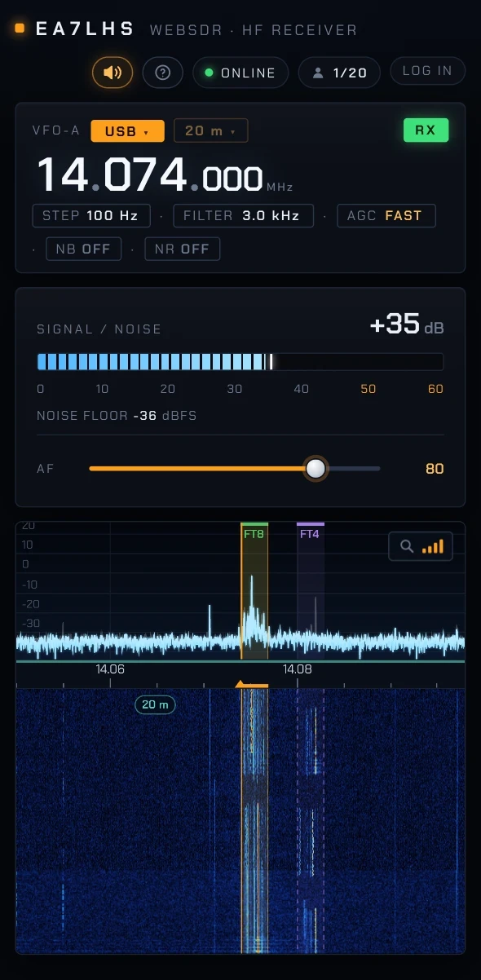Click the 20 m label on waterfall

pos(155,704)
